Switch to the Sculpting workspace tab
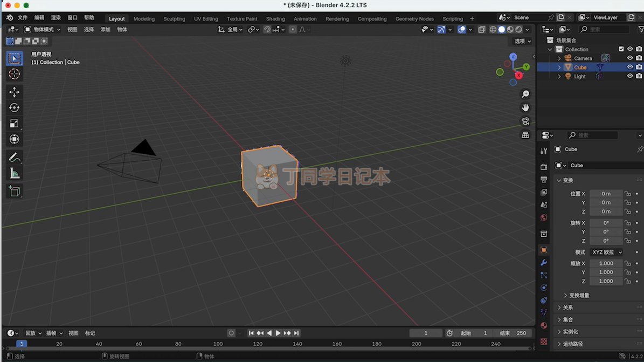 click(x=174, y=19)
